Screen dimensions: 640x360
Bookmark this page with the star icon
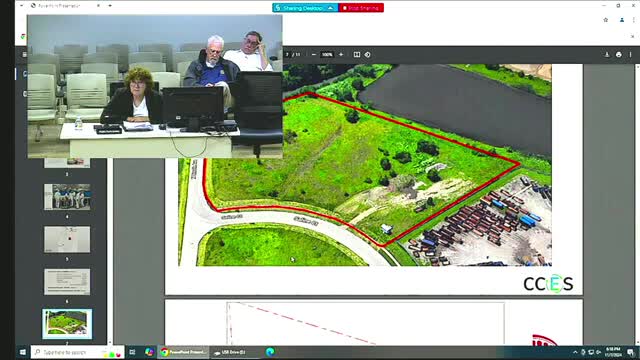point(606,20)
